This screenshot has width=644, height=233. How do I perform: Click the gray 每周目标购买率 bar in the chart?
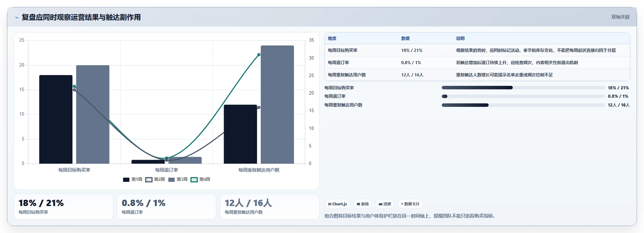tap(93, 114)
